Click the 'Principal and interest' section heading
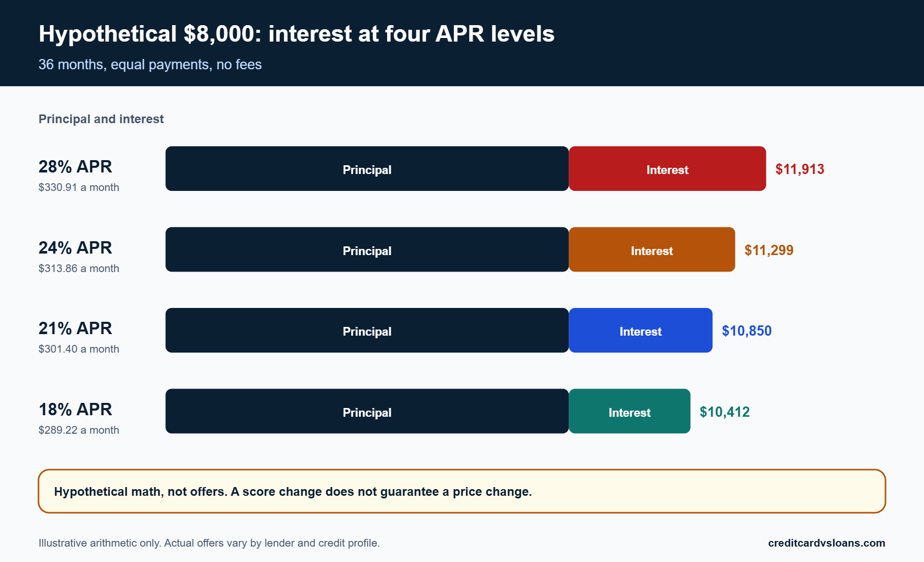 (x=101, y=119)
